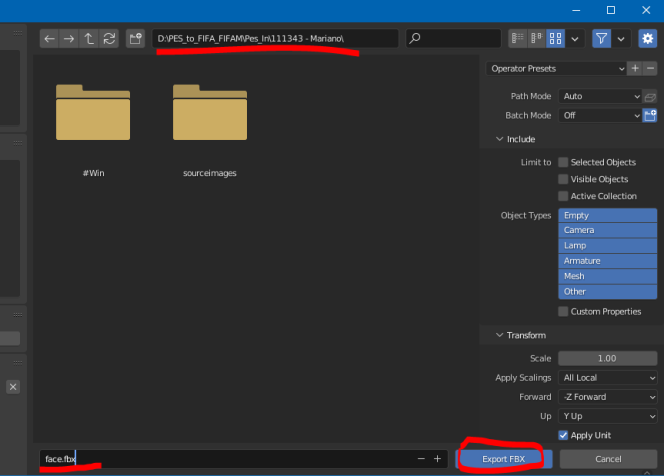Toggle Embed Textures icon next to Path Mode

tap(650, 97)
